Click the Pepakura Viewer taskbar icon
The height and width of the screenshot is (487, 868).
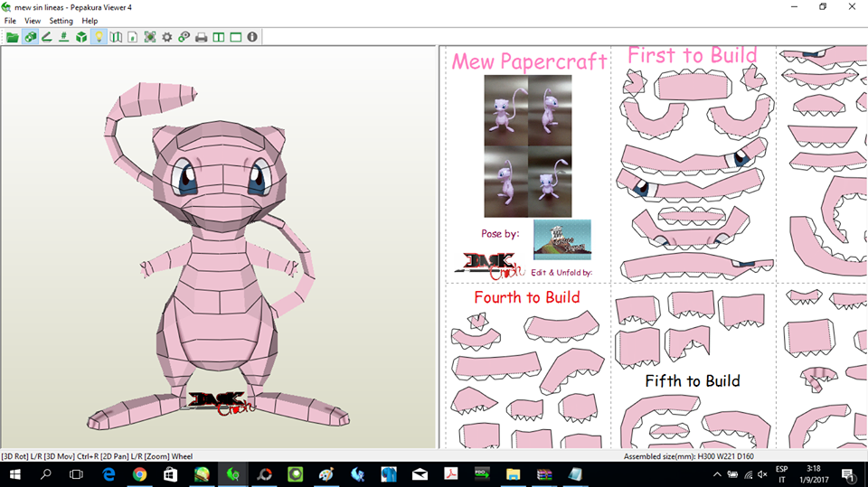point(233,474)
